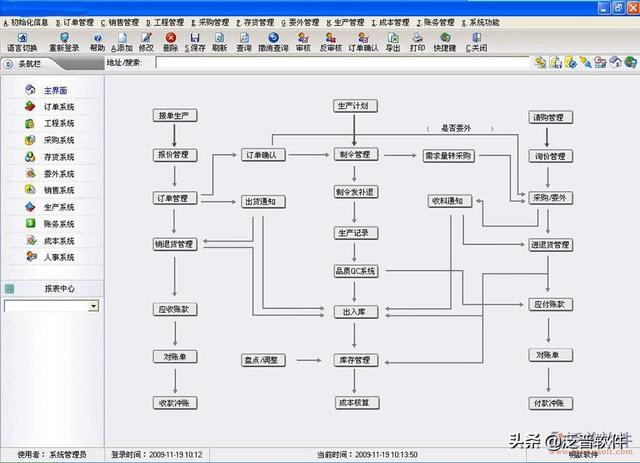
Task: Click the 打印 print toolbar icon
Action: click(418, 38)
